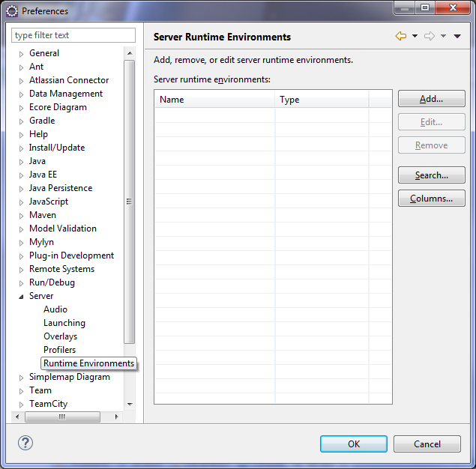476x469 pixels.
Task: Expand the Maven preferences node
Action: pos(21,215)
